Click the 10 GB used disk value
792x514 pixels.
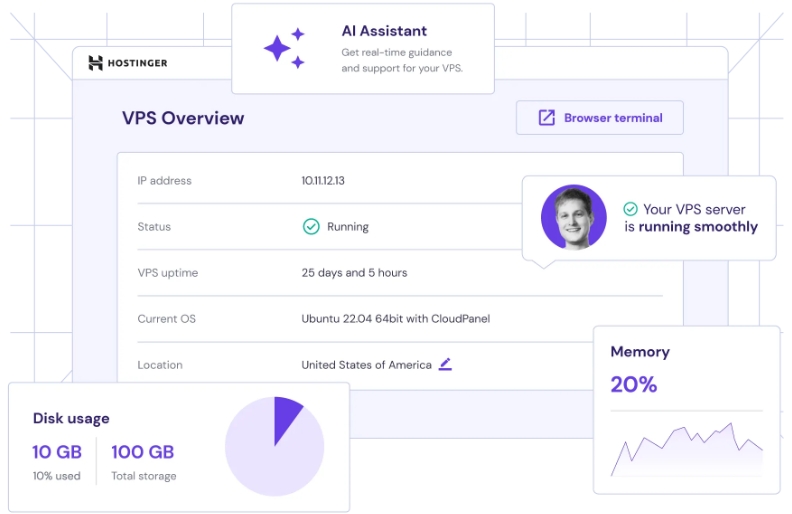click(56, 452)
